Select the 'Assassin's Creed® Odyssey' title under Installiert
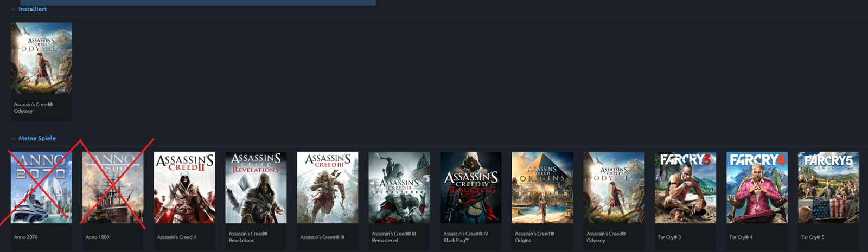The width and height of the screenshot is (868, 252). (x=34, y=108)
